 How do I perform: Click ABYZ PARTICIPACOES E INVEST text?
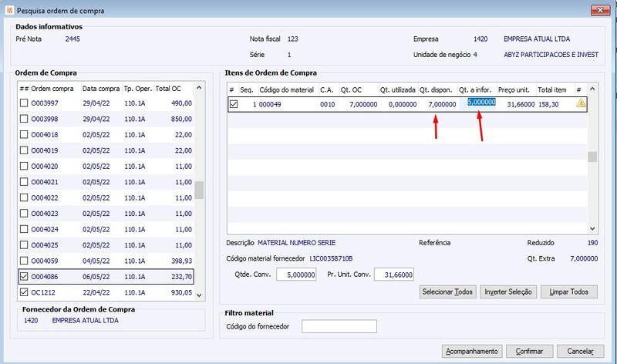tap(551, 55)
